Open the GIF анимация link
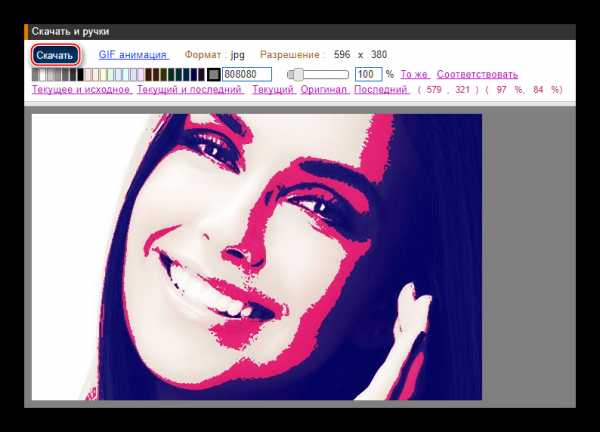 coord(133,55)
